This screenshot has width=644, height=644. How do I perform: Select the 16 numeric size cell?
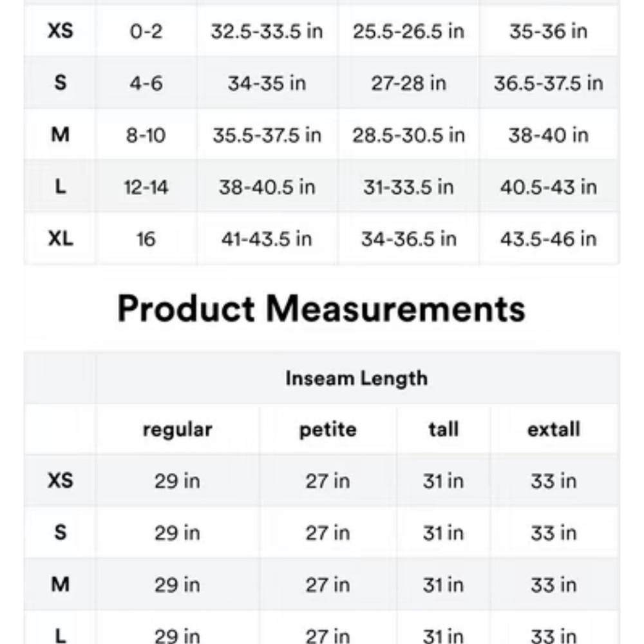(146, 239)
